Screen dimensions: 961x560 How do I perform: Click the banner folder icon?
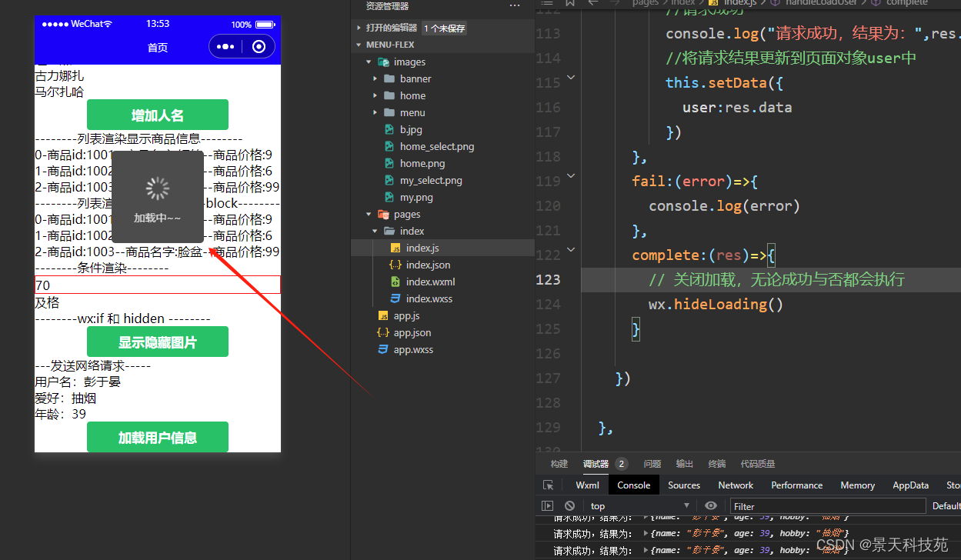pos(389,78)
